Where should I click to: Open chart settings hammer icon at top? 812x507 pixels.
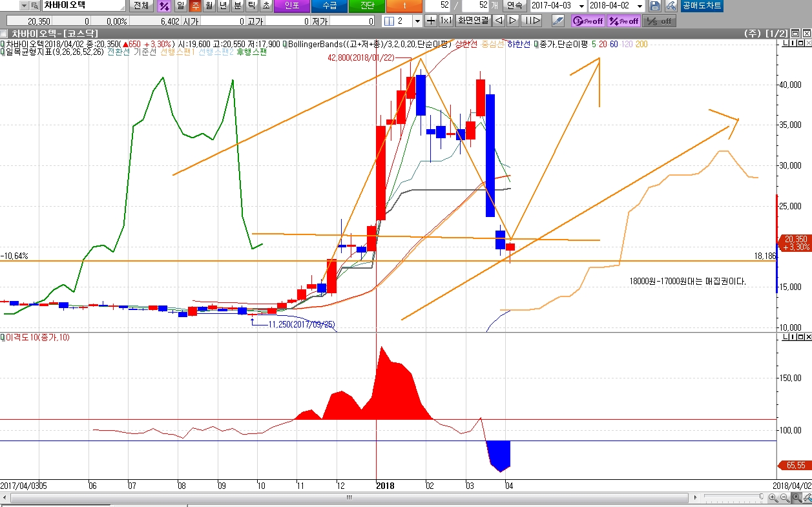(671, 6)
